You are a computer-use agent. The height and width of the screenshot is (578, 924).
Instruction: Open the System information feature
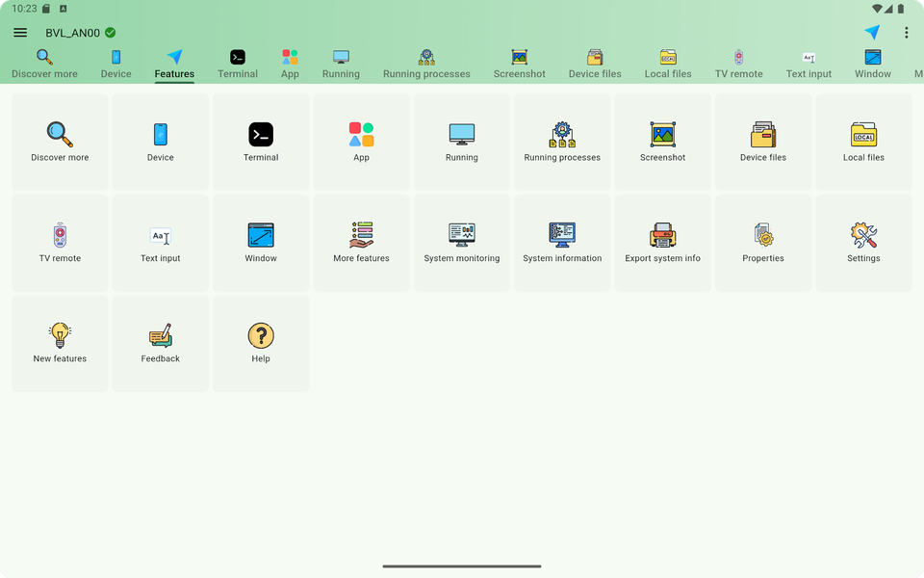pyautogui.click(x=561, y=242)
